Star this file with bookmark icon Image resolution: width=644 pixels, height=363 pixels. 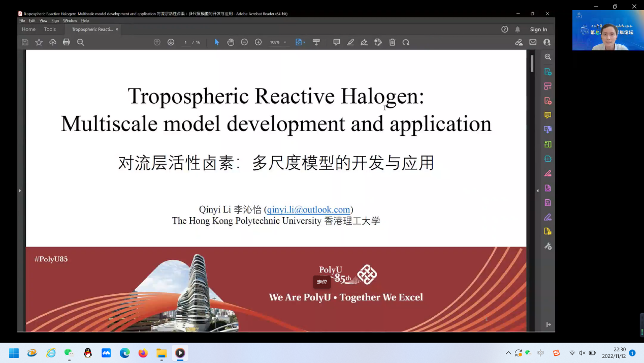[39, 42]
